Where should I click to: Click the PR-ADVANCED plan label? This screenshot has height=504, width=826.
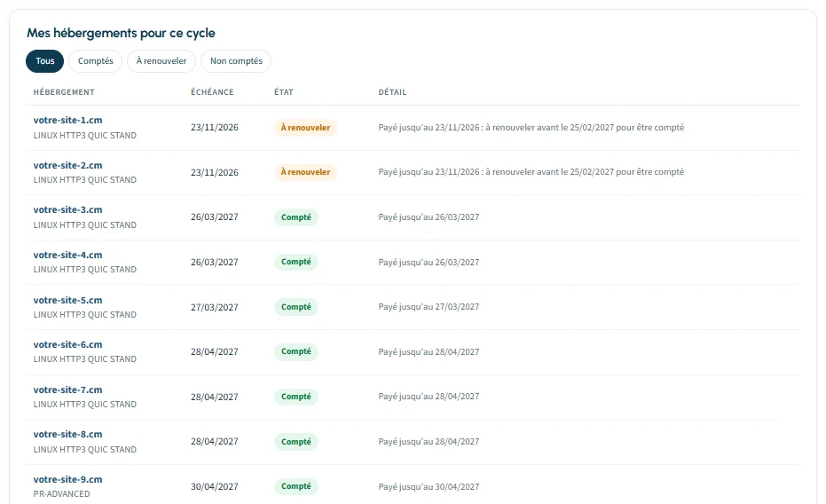[61, 494]
